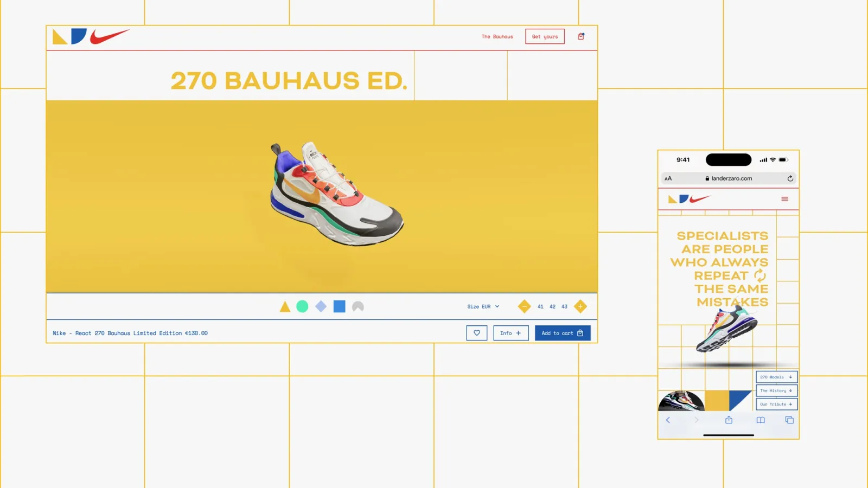Click the red Nike swoosh logo on desktop header
The height and width of the screenshot is (488, 868).
(x=110, y=36)
